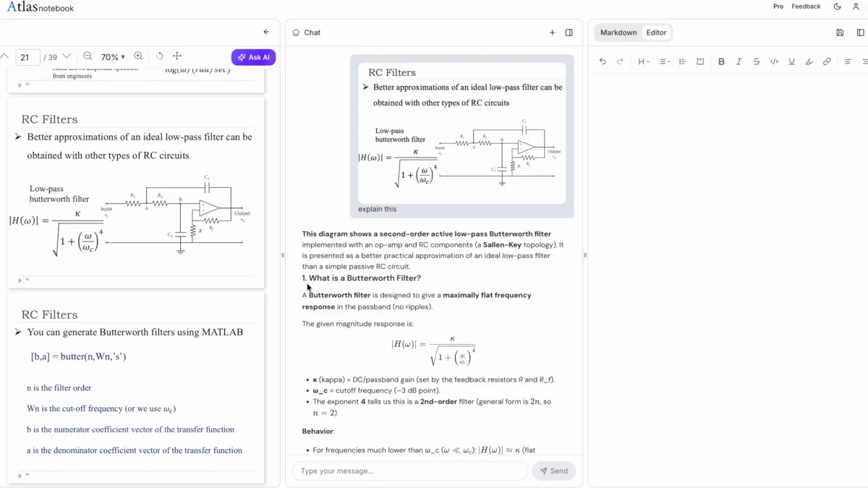Click the Send button

coord(553,471)
